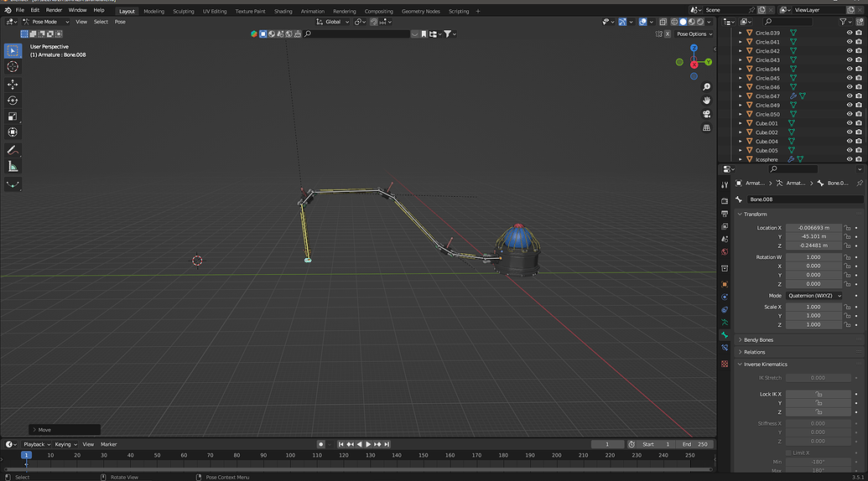Activate the Rotate tool
The height and width of the screenshot is (481, 868).
coord(13,101)
